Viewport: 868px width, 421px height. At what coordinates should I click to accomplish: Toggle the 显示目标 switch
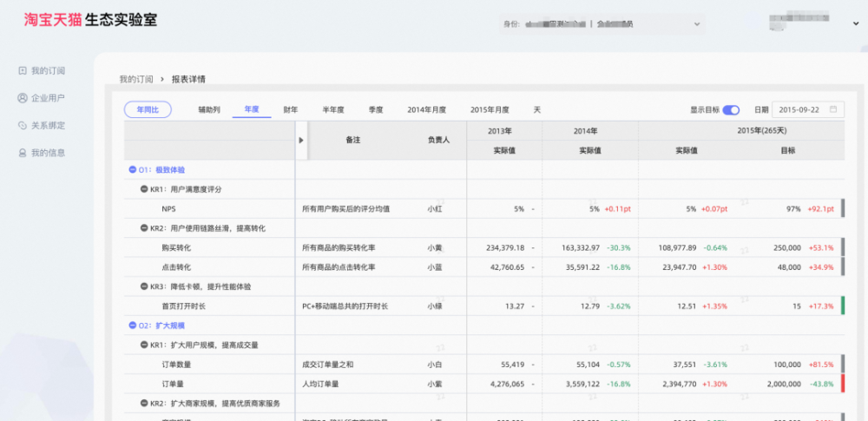pyautogui.click(x=731, y=109)
